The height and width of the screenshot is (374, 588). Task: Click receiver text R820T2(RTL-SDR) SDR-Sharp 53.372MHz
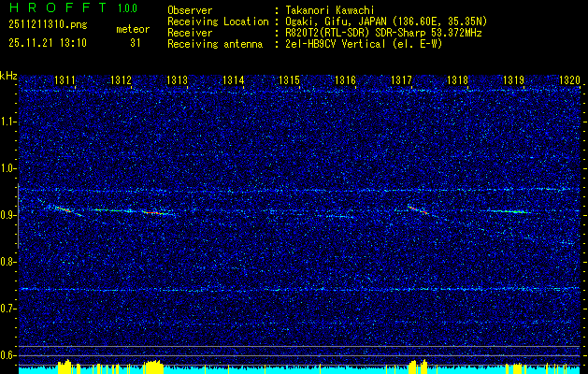coord(382,33)
